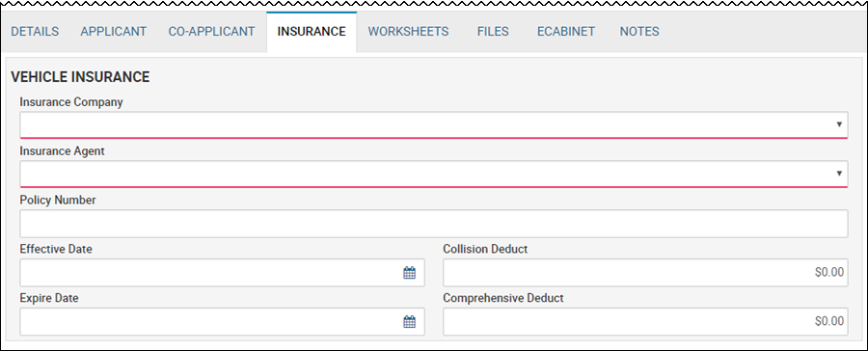Open the Applicant tab
Screen dimensions: 868x351
(114, 32)
